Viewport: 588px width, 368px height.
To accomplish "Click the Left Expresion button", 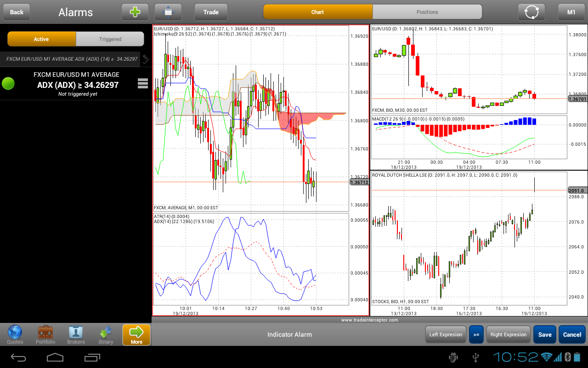I will click(x=446, y=334).
